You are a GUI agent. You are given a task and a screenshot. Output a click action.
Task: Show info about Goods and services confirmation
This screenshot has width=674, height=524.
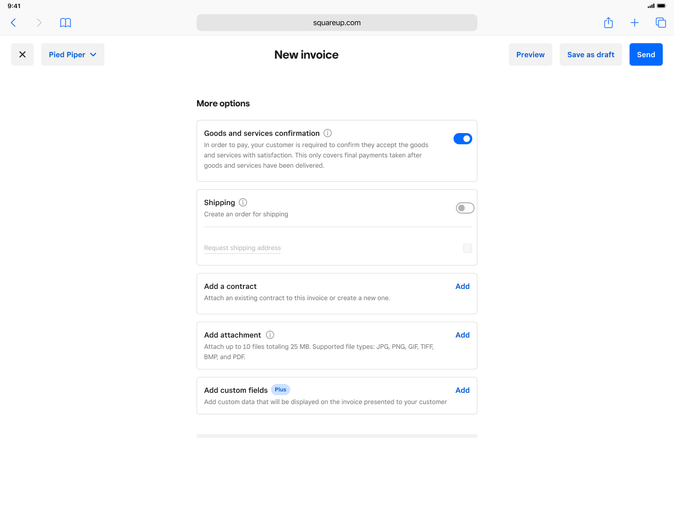(x=328, y=133)
